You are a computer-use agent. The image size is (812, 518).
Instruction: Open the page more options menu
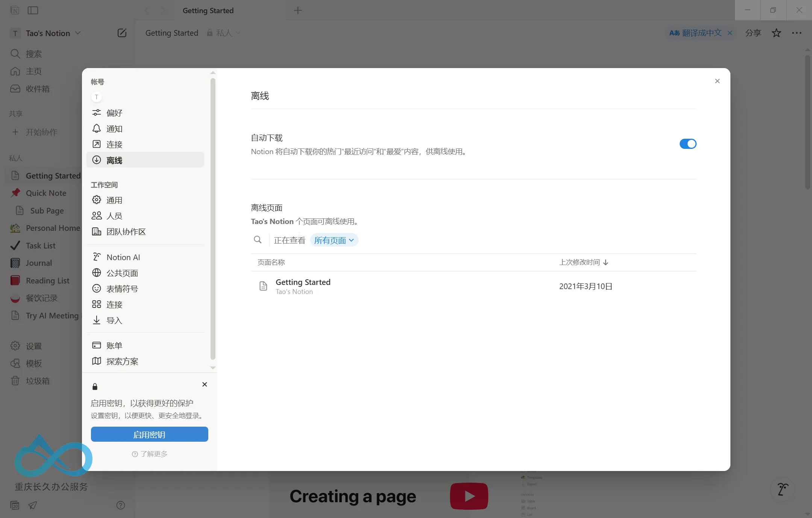click(797, 33)
